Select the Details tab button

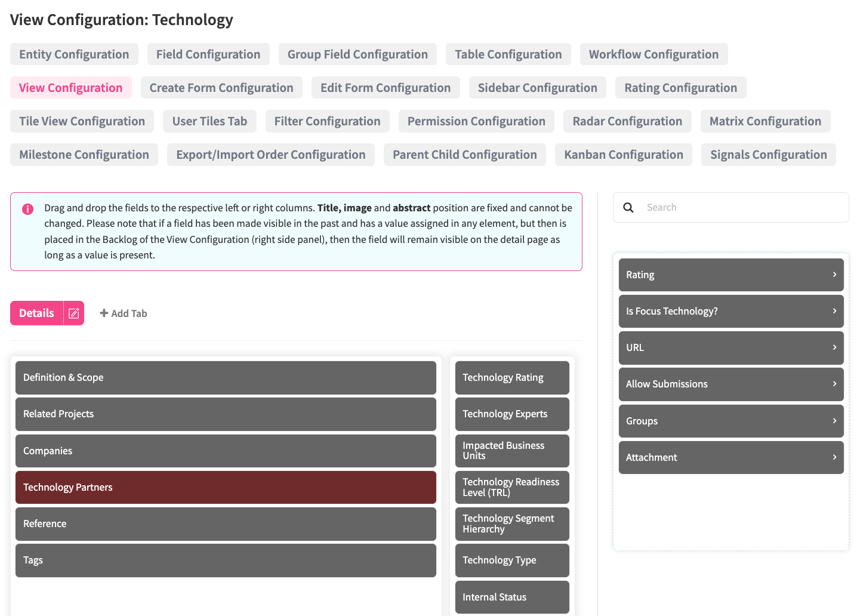(x=37, y=313)
